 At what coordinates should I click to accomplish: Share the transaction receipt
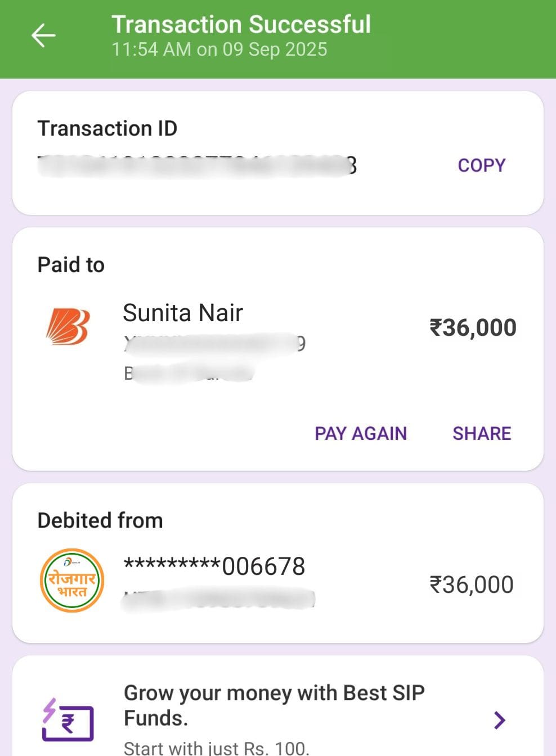(482, 433)
